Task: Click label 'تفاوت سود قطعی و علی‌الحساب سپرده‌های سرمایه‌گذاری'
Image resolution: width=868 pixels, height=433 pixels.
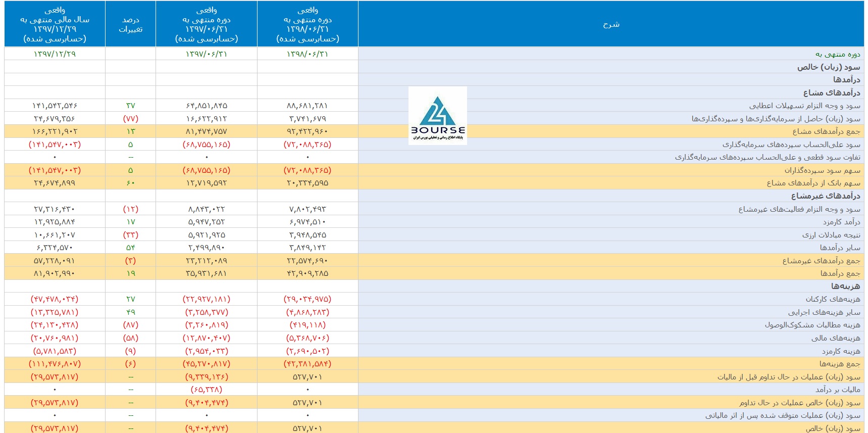Action: (x=768, y=157)
